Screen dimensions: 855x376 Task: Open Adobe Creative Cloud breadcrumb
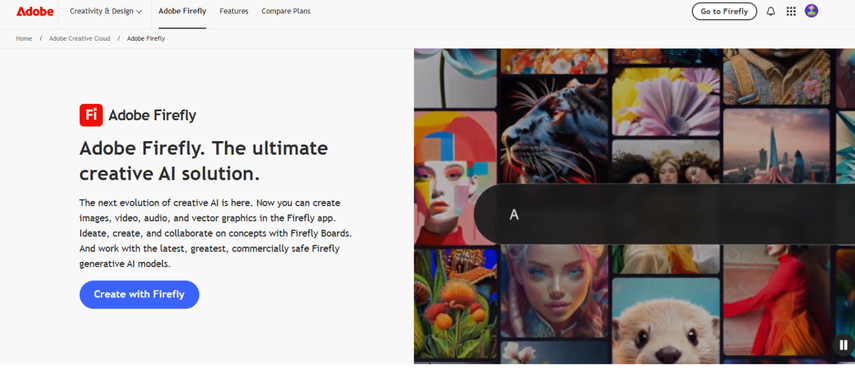pos(80,39)
